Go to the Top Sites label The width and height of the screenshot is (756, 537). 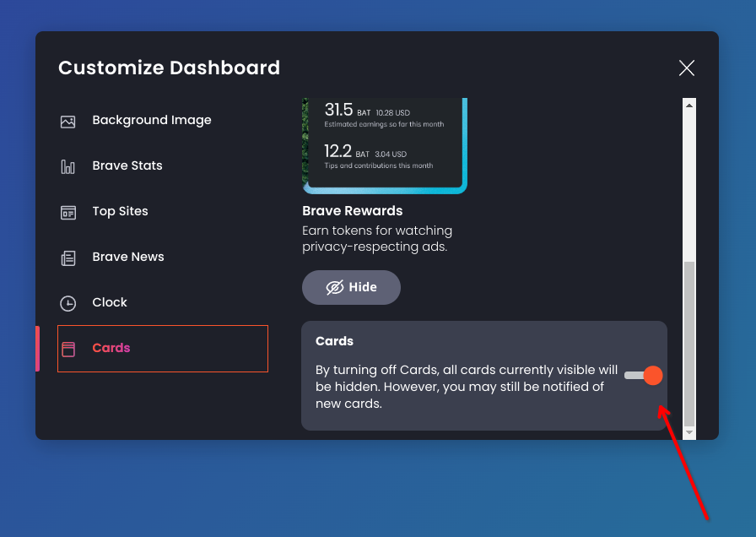point(120,212)
